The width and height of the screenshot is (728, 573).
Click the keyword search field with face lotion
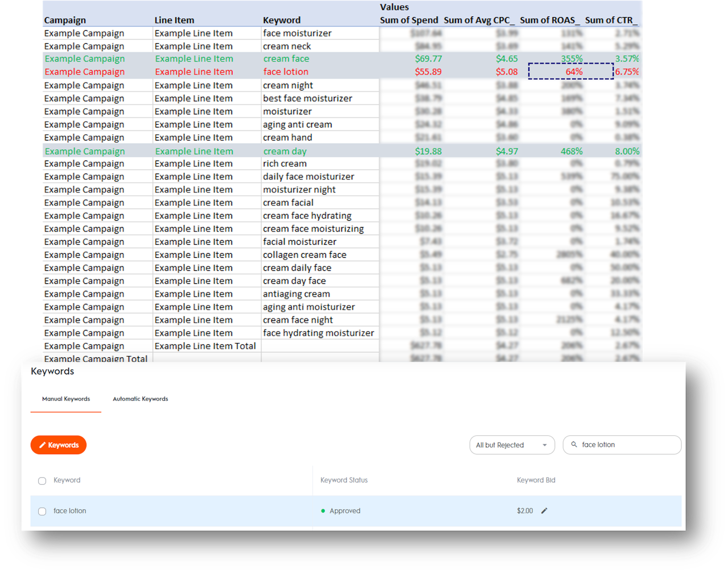coord(626,445)
